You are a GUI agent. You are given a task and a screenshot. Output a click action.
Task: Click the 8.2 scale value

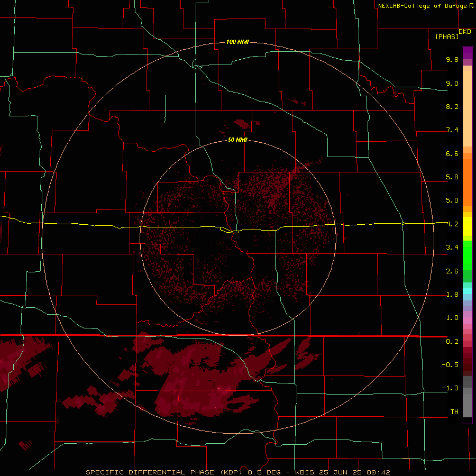[452, 106]
